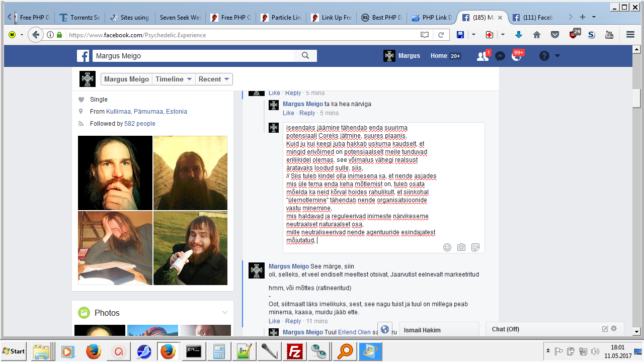
Task: Reply to the "ta ka hea närviga" comment
Action: [307, 113]
